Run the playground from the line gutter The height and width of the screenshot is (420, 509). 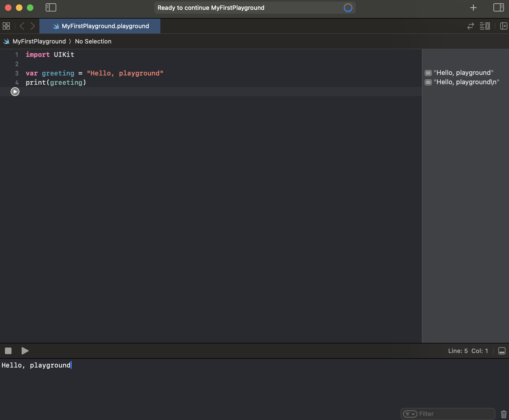click(15, 92)
